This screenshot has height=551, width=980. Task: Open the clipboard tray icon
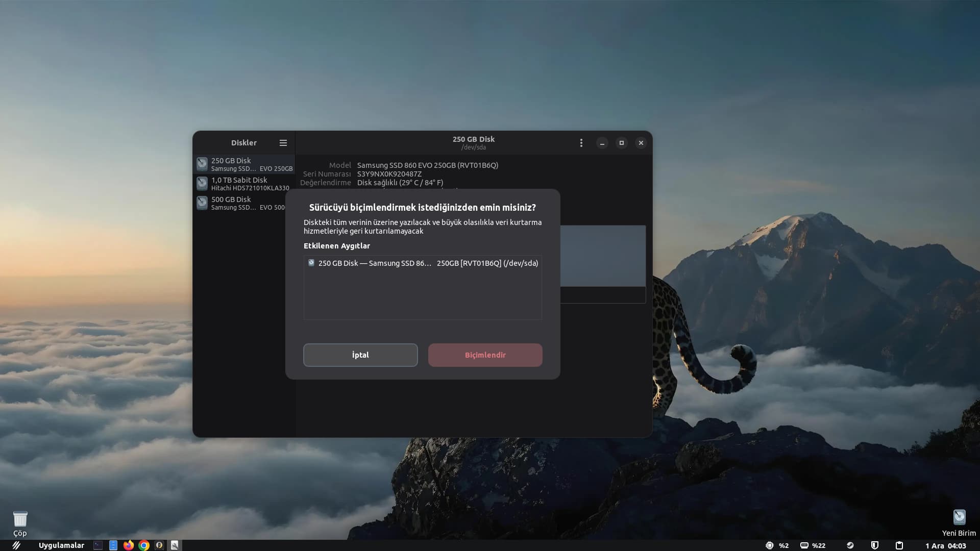pyautogui.click(x=899, y=545)
